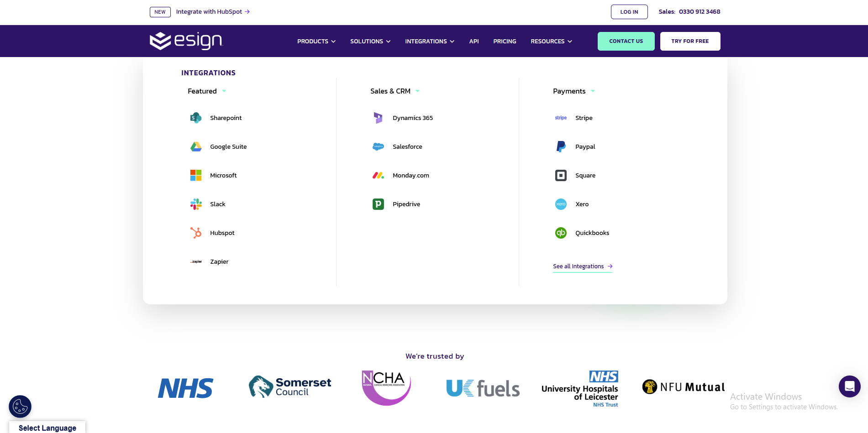Toggle the Featured category arrow
This screenshot has width=868, height=433.
(224, 91)
